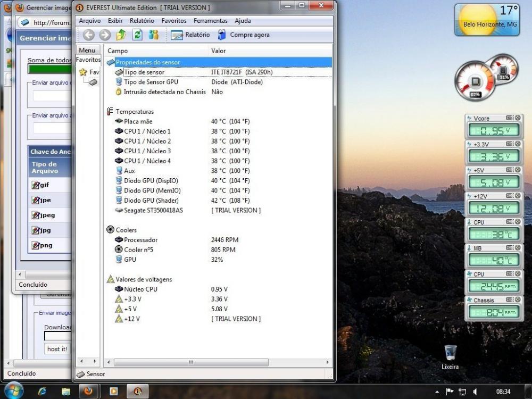Switch to the Menu tab in side panel
Image resolution: width=532 pixels, height=399 pixels.
click(87, 51)
